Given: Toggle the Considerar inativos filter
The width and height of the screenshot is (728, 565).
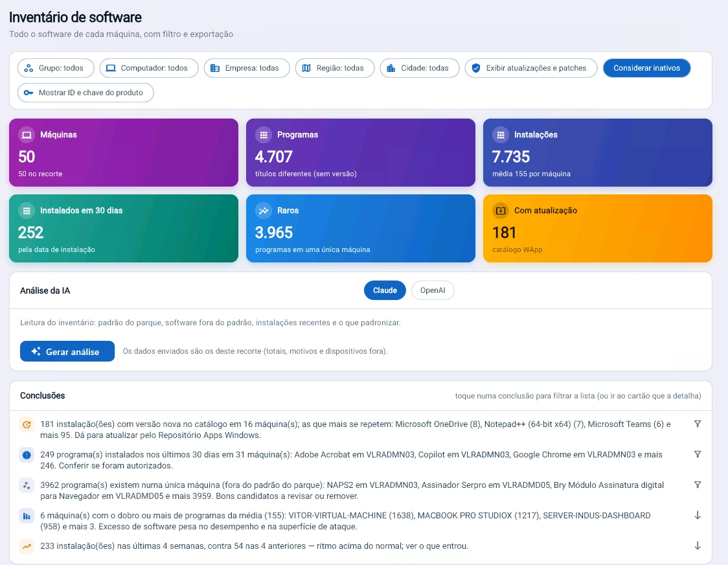Looking at the screenshot, I should [646, 68].
